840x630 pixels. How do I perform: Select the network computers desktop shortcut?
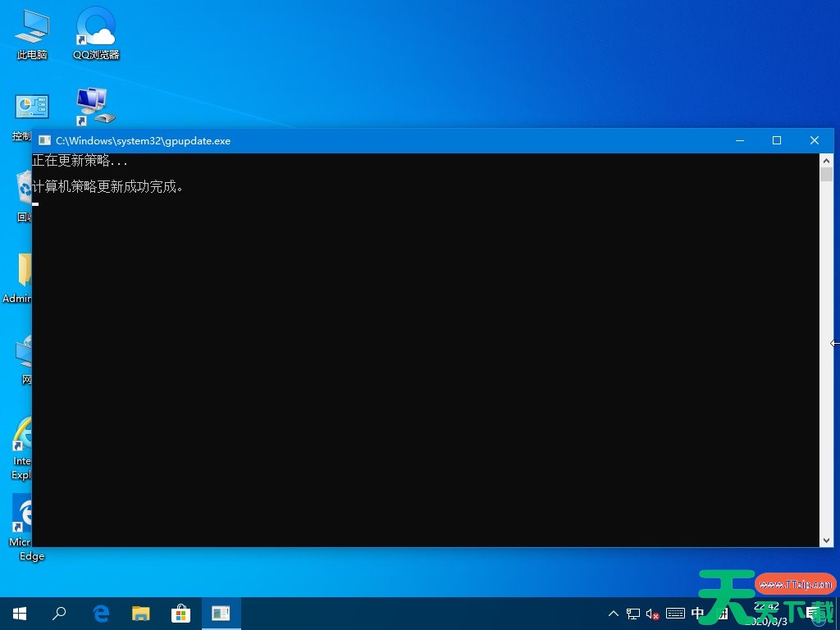95,107
